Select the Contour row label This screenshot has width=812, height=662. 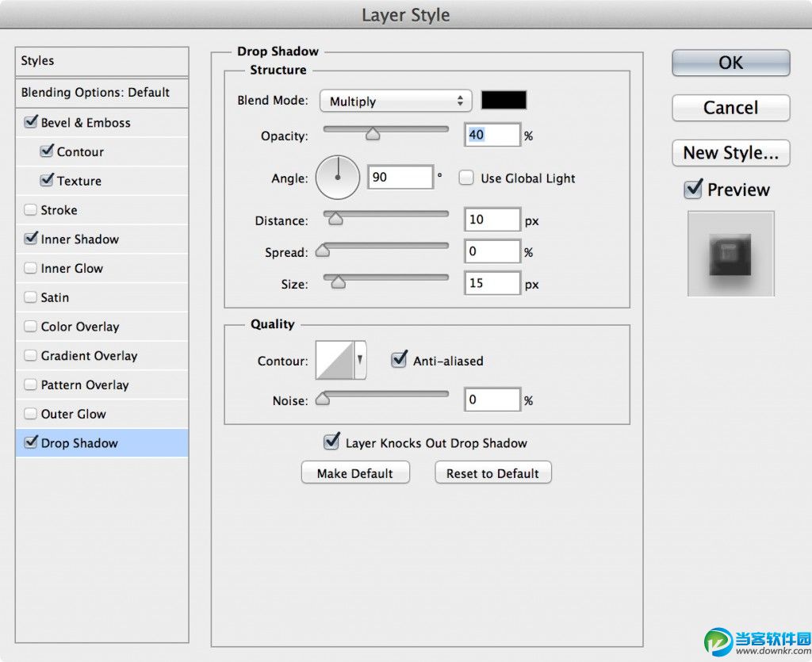[x=80, y=151]
